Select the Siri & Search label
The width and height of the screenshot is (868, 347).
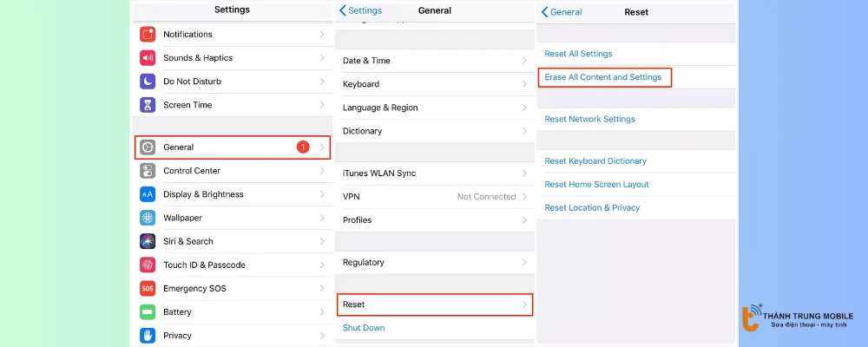coord(188,241)
